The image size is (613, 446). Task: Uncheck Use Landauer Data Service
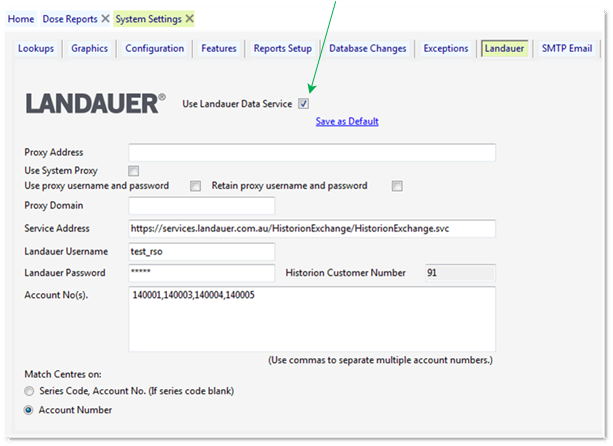click(303, 104)
